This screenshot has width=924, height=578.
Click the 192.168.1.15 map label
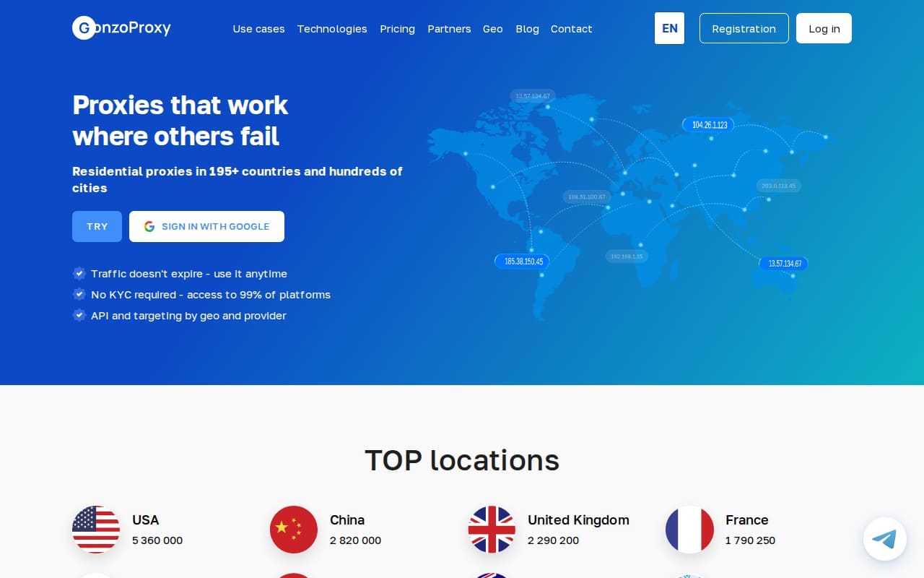point(626,256)
